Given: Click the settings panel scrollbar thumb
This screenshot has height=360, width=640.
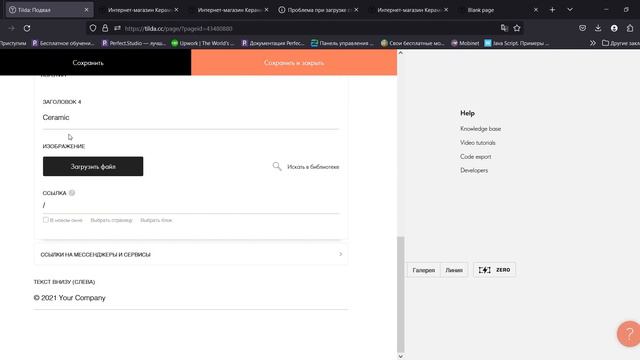Looking at the screenshot, I should [400, 294].
